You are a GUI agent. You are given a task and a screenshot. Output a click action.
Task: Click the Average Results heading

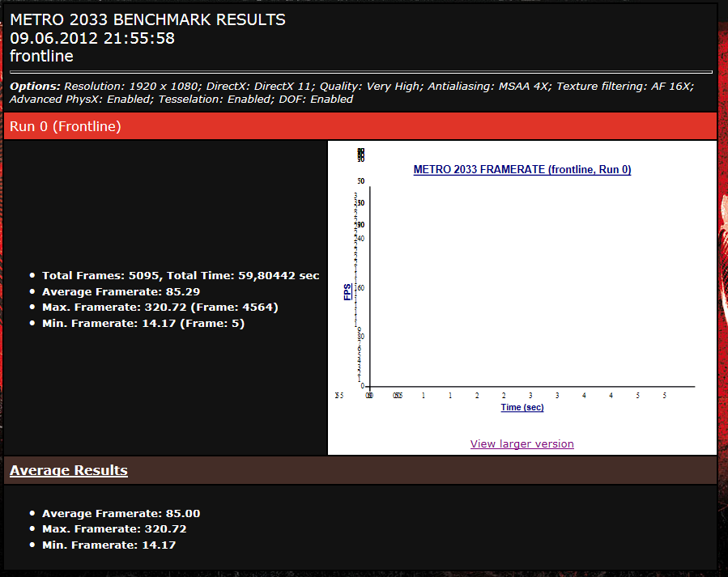coord(68,470)
